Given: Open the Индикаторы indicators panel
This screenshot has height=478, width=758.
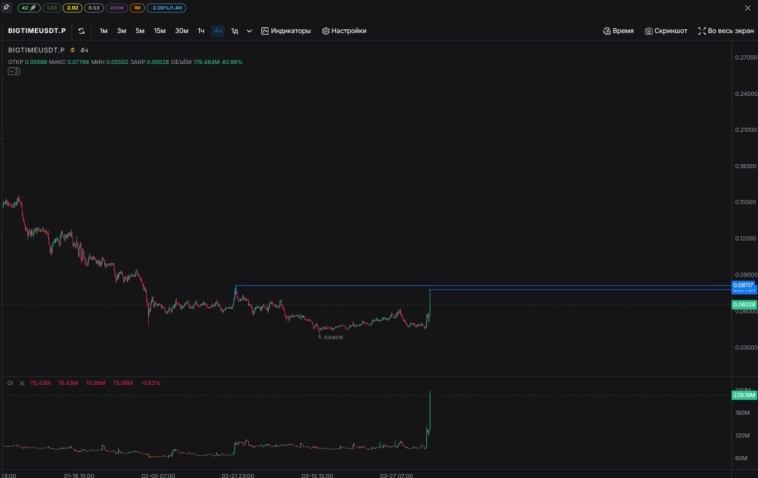Looking at the screenshot, I should coord(286,31).
